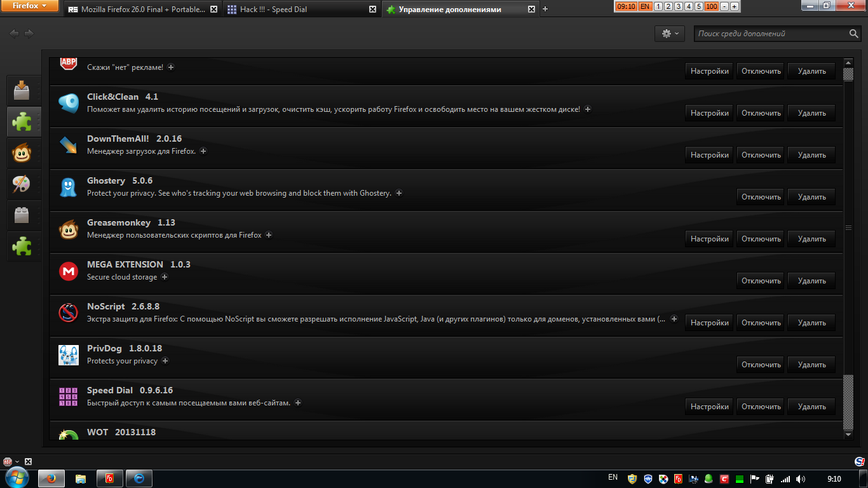Open Настройки for Greasemonkey
Image resolution: width=868 pixels, height=488 pixels.
click(x=710, y=239)
